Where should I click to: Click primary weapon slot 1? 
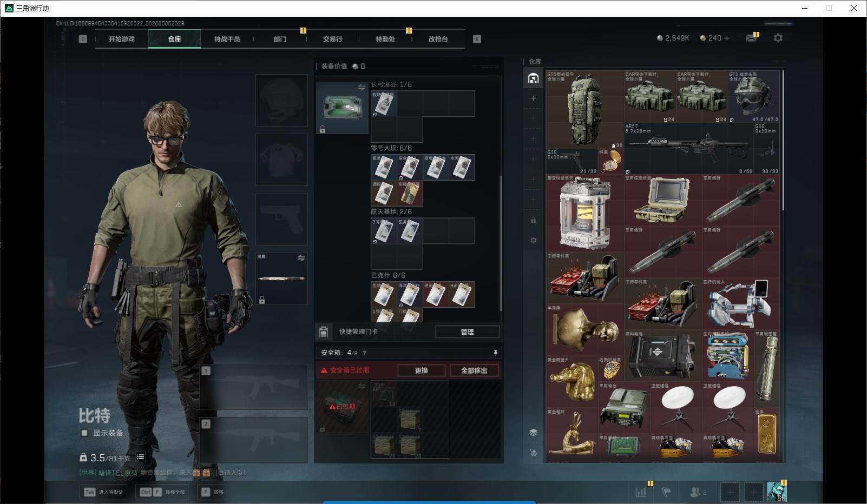[x=254, y=387]
